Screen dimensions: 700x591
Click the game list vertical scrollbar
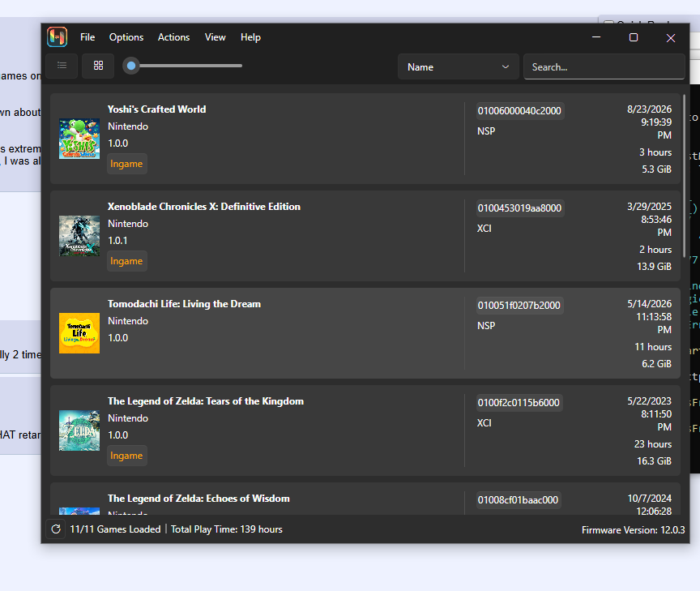(x=684, y=176)
